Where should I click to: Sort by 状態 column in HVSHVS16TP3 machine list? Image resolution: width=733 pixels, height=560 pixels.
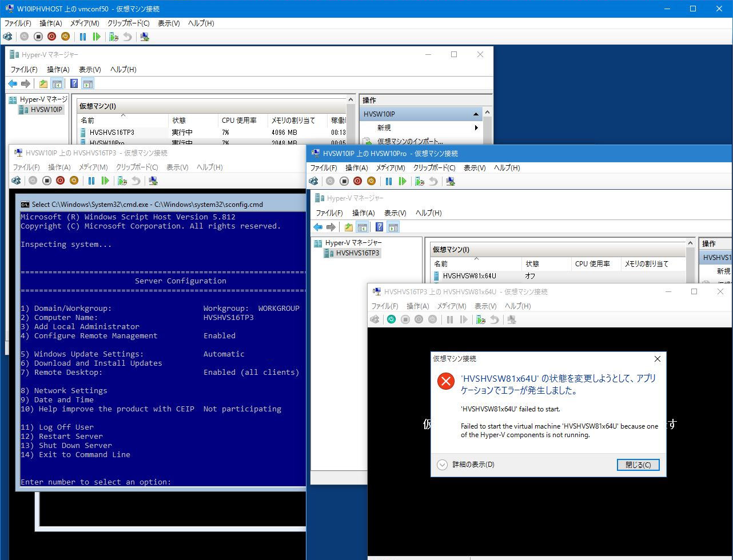click(546, 264)
